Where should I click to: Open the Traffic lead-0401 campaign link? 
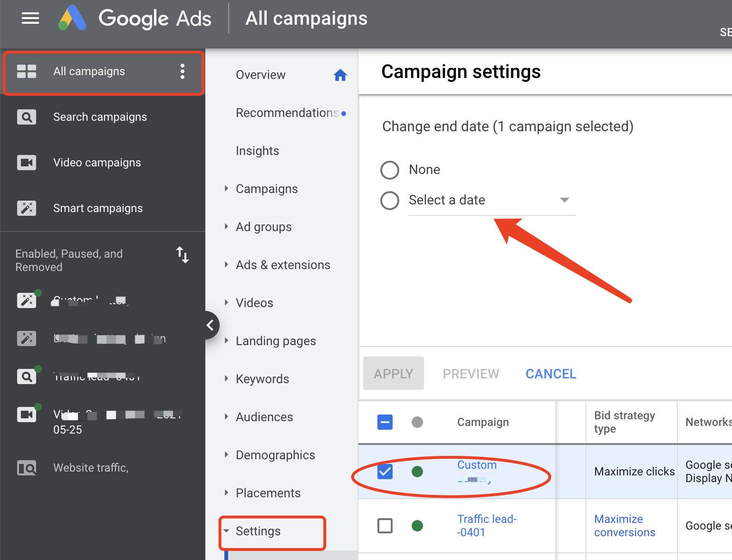pyautogui.click(x=487, y=526)
